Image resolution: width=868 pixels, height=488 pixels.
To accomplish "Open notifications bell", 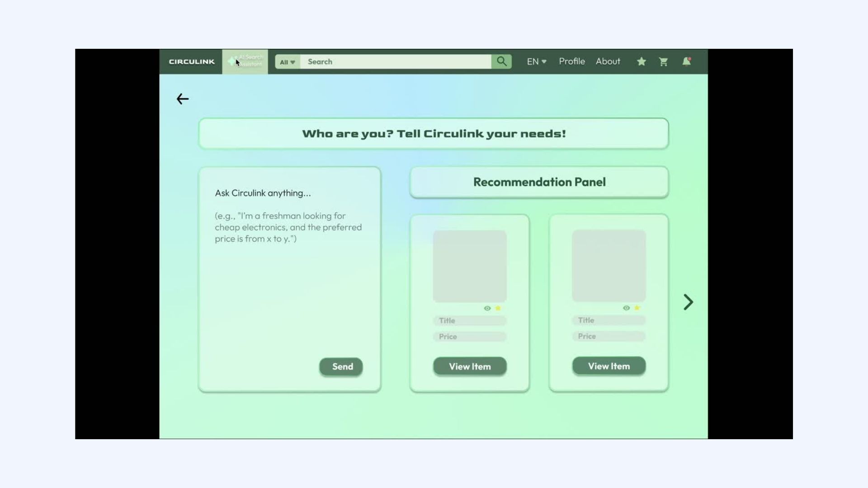I will click(686, 61).
